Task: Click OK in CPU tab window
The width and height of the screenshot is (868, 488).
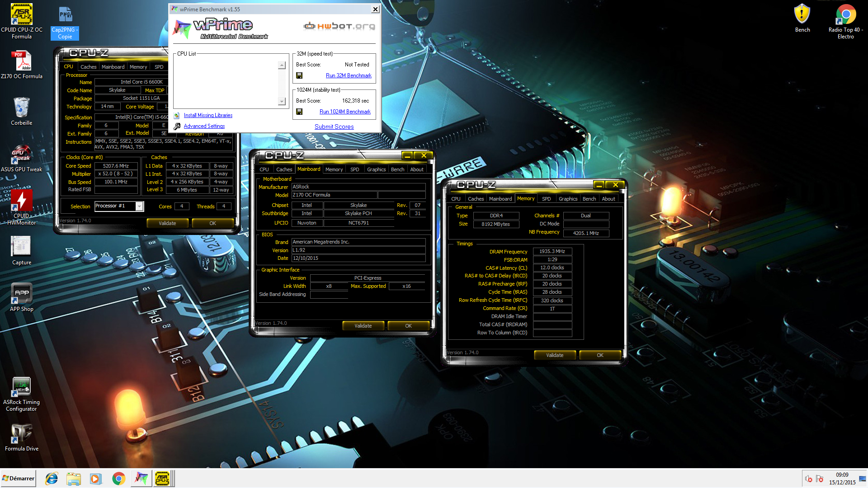Action: (x=212, y=223)
